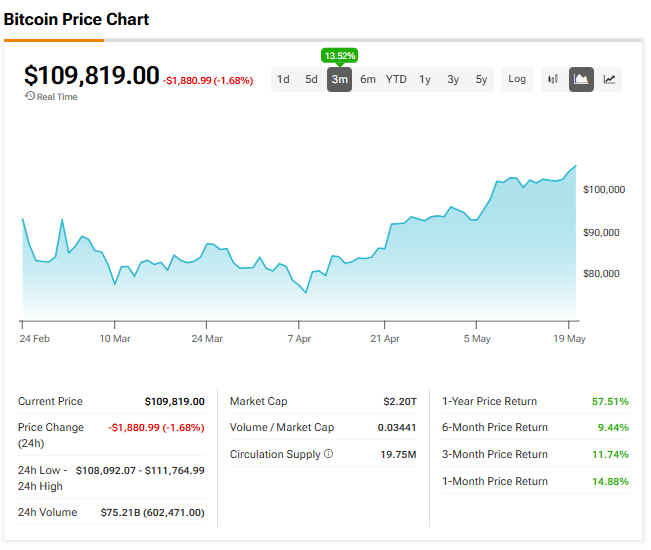Click the 24 Feb date marker
651x550 pixels.
[x=34, y=339]
